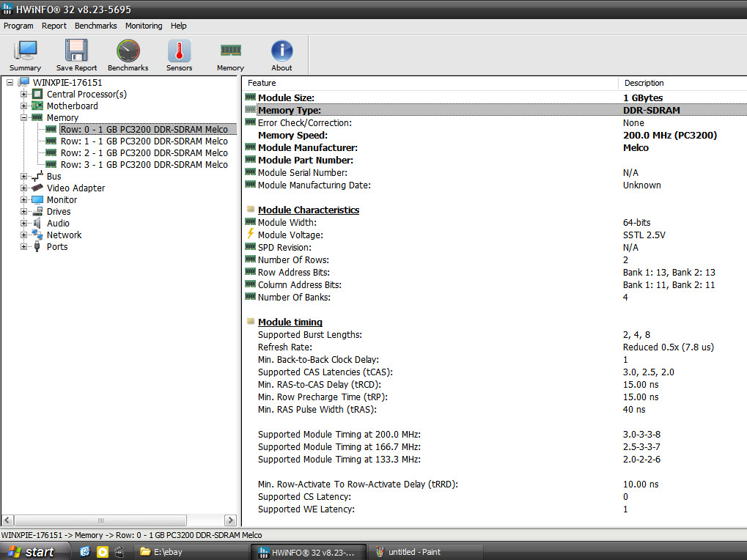Open the Summary toolbar icon
Screen dimensions: 747x560
pos(25,55)
